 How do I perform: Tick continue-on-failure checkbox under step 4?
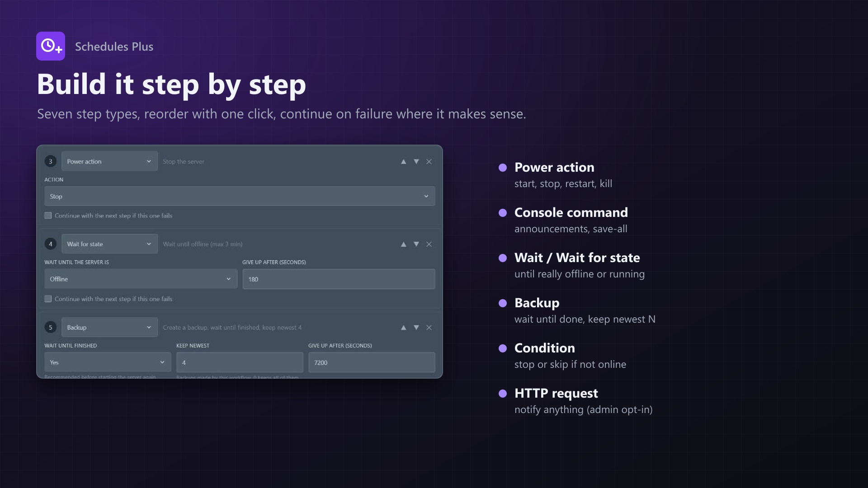click(x=48, y=299)
